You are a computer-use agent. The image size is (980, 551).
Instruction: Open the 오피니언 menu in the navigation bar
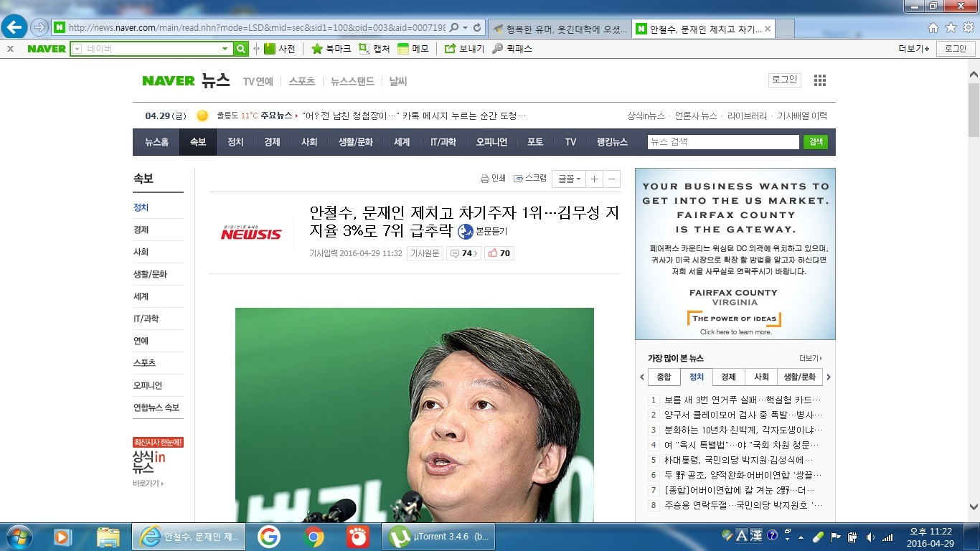point(491,142)
